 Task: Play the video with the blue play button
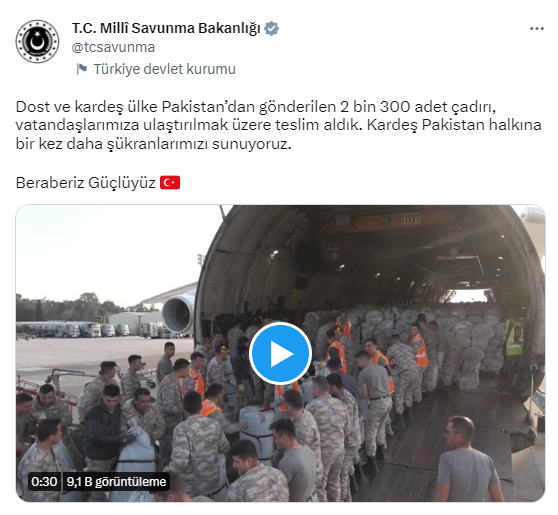[x=280, y=354]
